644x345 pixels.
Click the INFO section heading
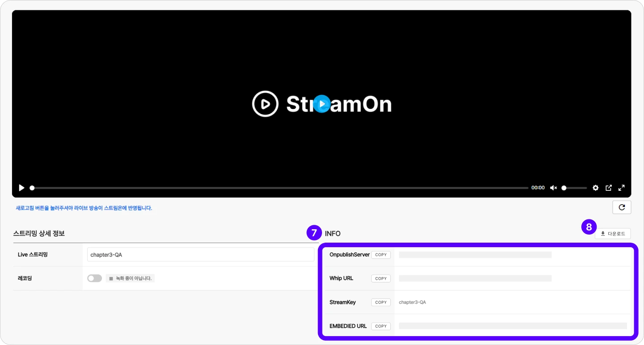point(333,233)
